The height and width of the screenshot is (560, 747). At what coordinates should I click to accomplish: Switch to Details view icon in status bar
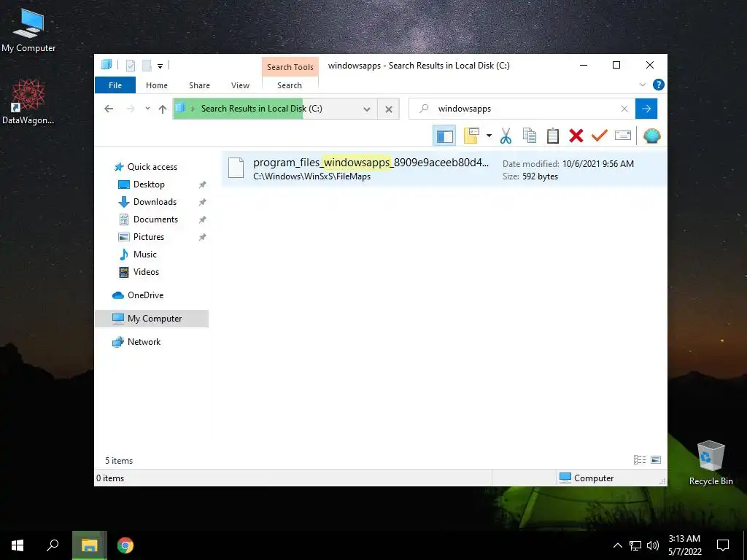coord(639,459)
